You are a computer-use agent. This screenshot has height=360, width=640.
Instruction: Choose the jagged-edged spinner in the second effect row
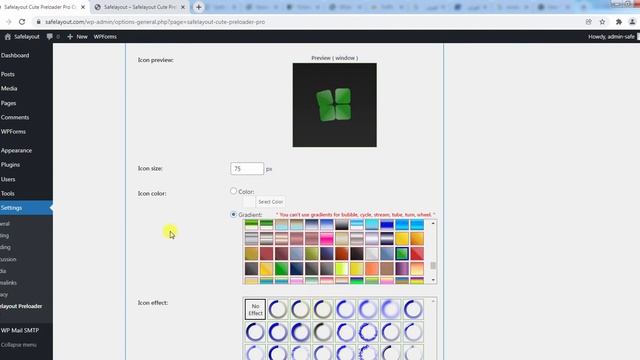368,332
